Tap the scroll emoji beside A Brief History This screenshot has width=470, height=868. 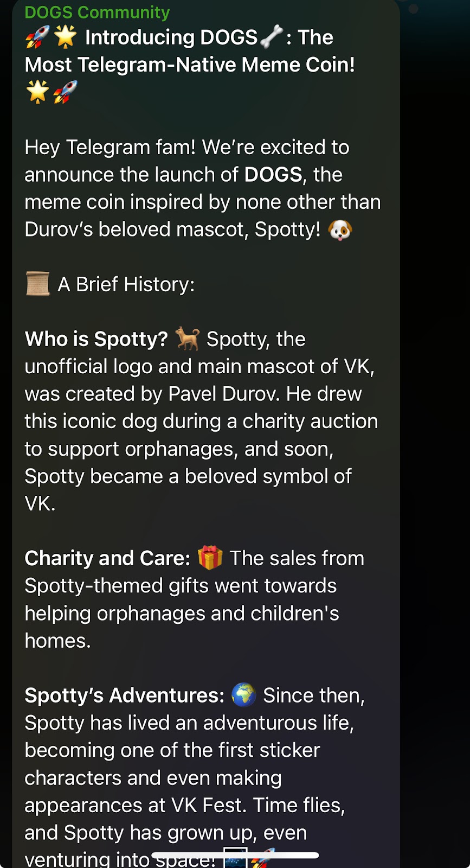(37, 284)
